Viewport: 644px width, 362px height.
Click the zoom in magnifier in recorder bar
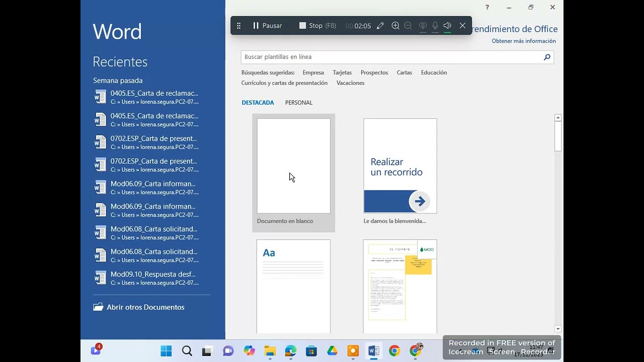395,26
